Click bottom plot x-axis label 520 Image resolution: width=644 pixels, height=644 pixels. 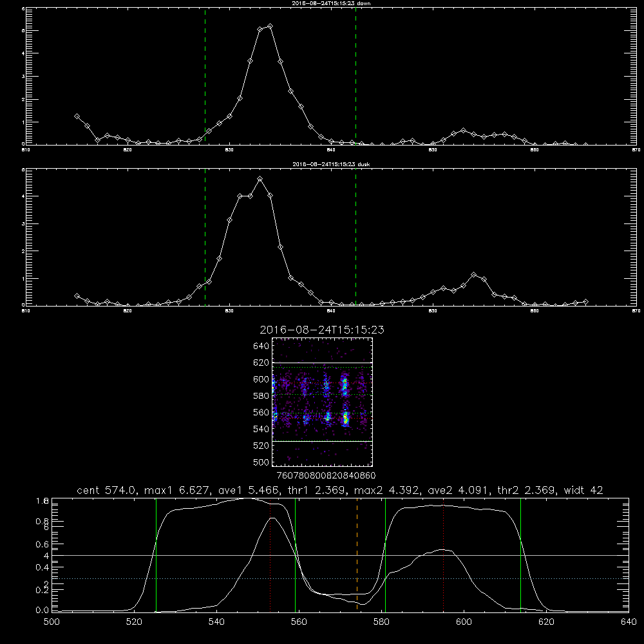(x=134, y=622)
